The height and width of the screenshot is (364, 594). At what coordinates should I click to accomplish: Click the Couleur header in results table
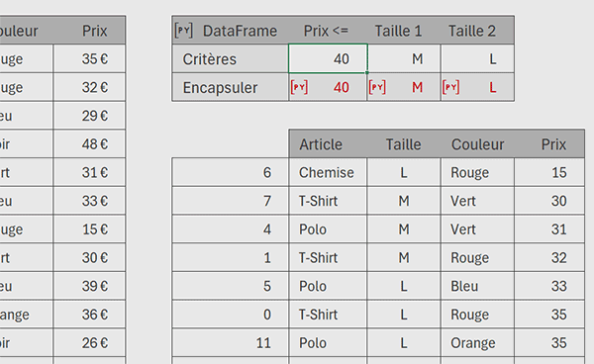click(477, 144)
